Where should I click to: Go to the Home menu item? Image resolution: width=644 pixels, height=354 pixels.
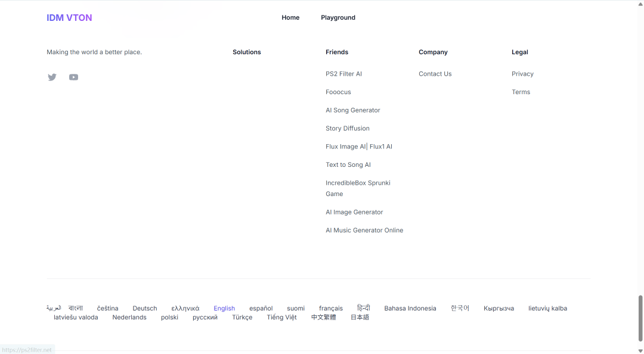point(290,18)
